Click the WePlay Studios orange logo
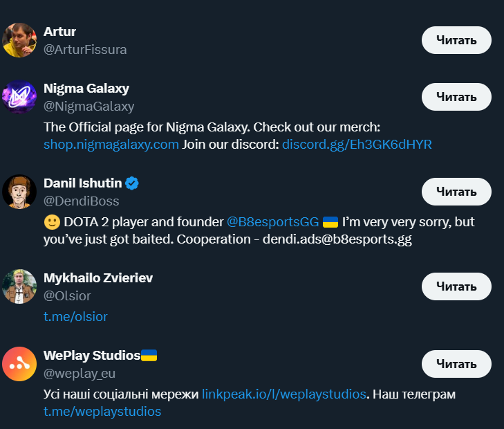This screenshot has width=504, height=429. click(x=19, y=364)
